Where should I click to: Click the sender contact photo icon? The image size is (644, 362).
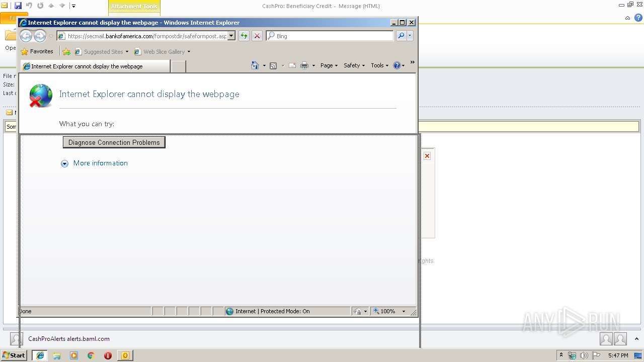click(17, 339)
